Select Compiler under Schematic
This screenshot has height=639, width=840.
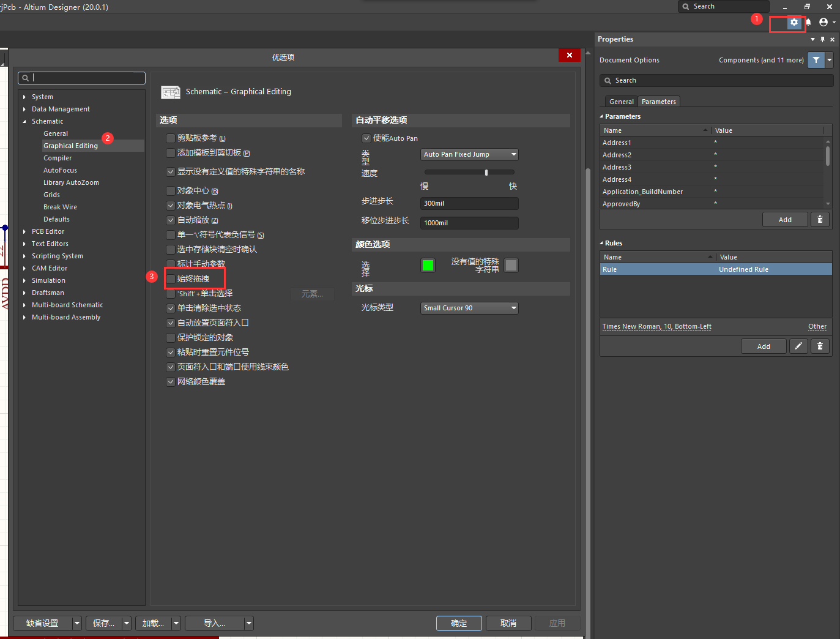(x=58, y=159)
